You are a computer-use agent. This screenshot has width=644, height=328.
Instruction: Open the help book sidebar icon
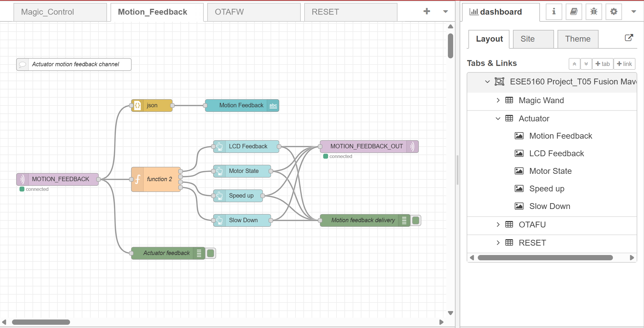(x=574, y=12)
